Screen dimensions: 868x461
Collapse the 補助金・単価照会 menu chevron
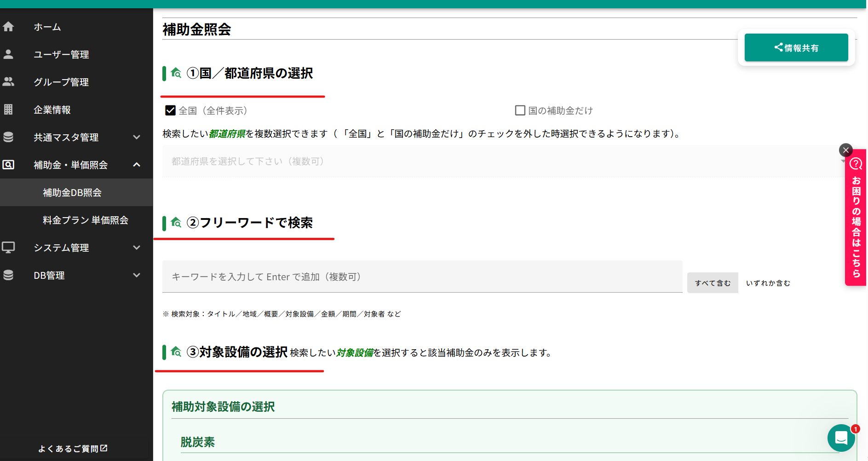click(137, 165)
